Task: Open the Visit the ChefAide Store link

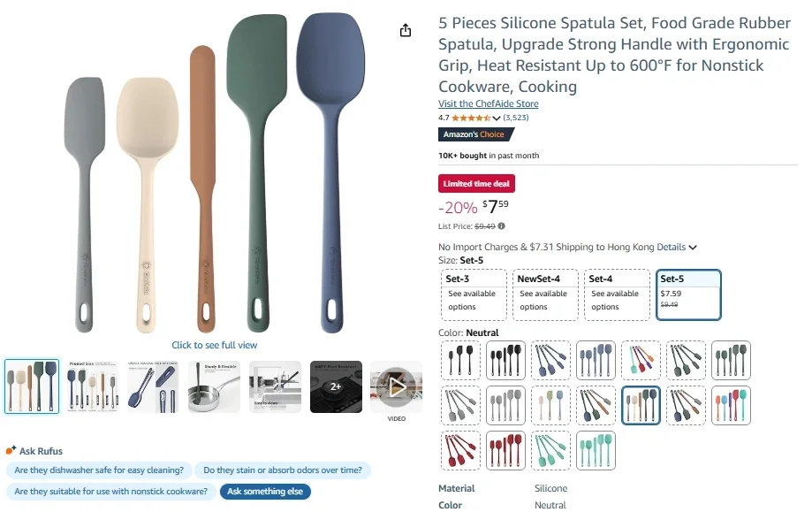Action: [x=487, y=103]
